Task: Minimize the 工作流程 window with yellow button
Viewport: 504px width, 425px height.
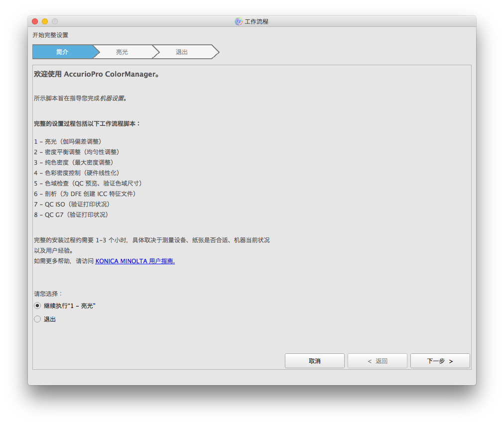Action: (45, 21)
